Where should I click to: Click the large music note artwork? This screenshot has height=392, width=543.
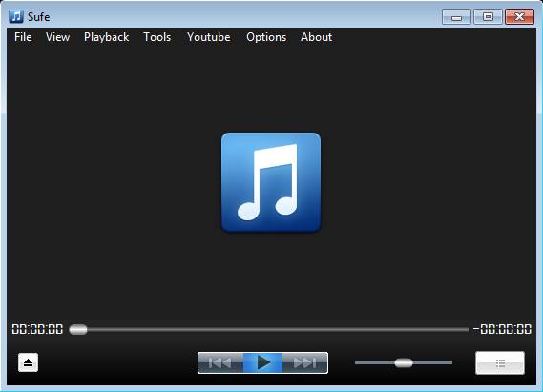pos(271,182)
